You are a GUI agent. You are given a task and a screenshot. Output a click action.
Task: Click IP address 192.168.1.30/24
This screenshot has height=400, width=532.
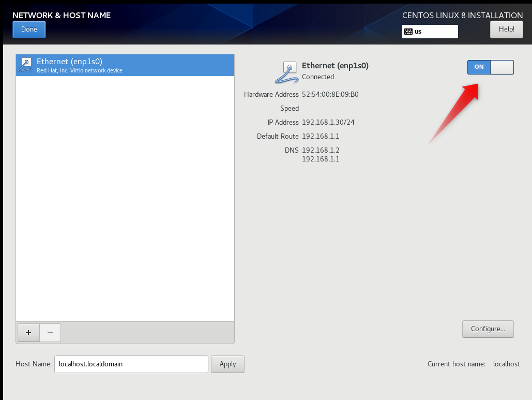click(328, 122)
